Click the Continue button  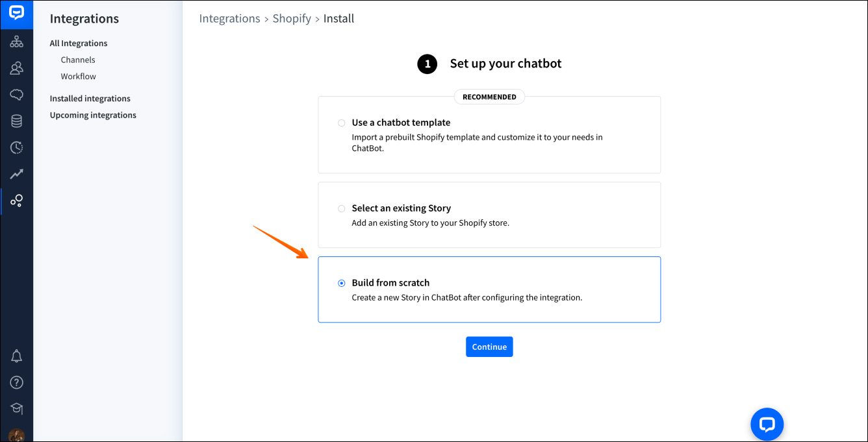point(489,347)
